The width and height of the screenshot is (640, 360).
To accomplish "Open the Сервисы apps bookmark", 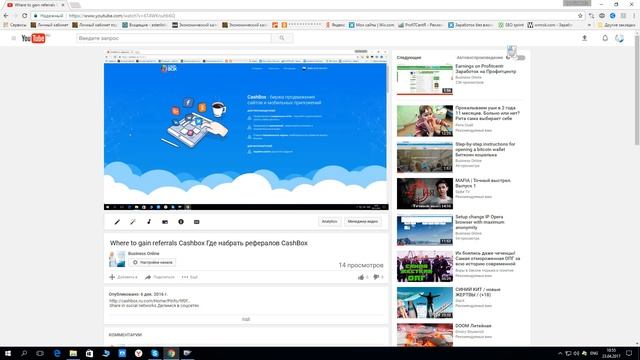I will [x=15, y=25].
